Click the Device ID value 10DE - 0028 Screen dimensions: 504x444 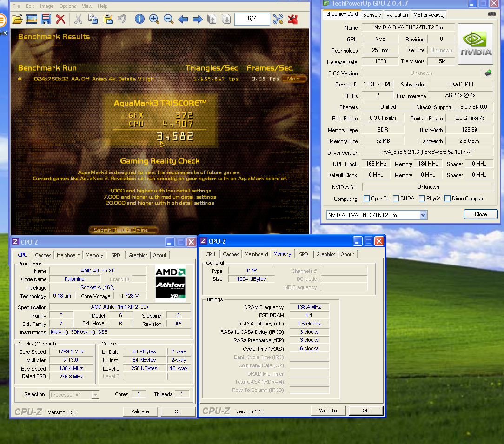pyautogui.click(x=378, y=84)
